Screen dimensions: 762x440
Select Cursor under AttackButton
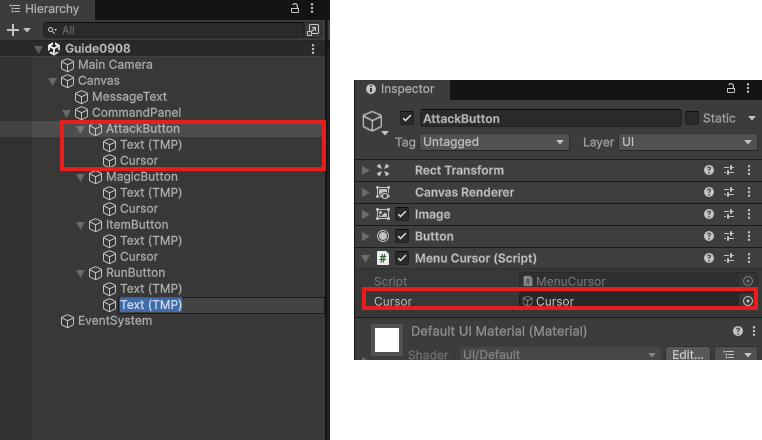[139, 160]
